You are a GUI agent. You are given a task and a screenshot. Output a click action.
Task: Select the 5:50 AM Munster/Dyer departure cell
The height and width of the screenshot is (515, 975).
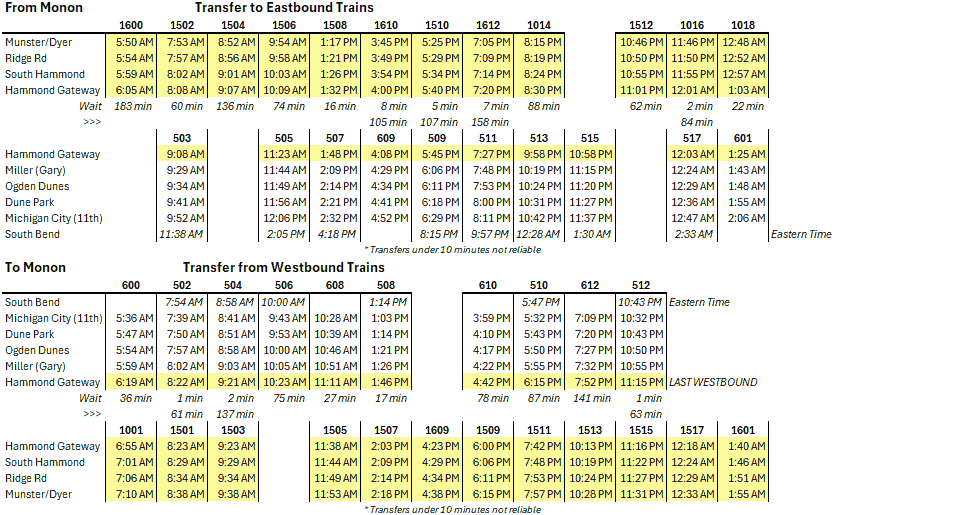(132, 42)
